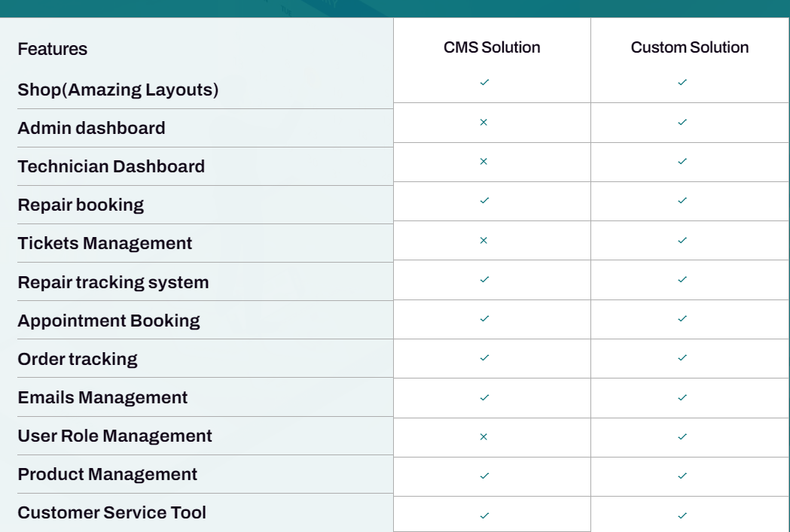The image size is (790, 532).
Task: Click the Custom Solution checkmark for Admin dashboard
Action: [x=682, y=122]
